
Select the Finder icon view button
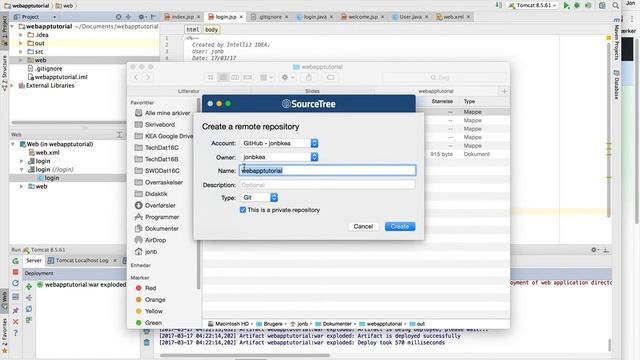point(211,77)
